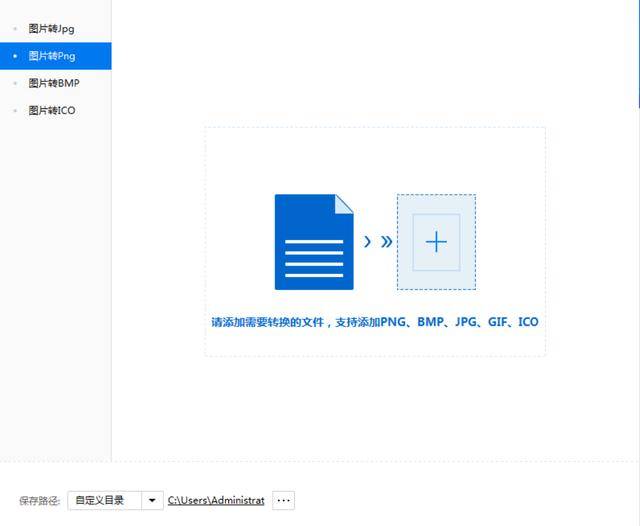The image size is (640, 526).
Task: Select 图片转Jpg in the sidebar
Action: coord(56,29)
